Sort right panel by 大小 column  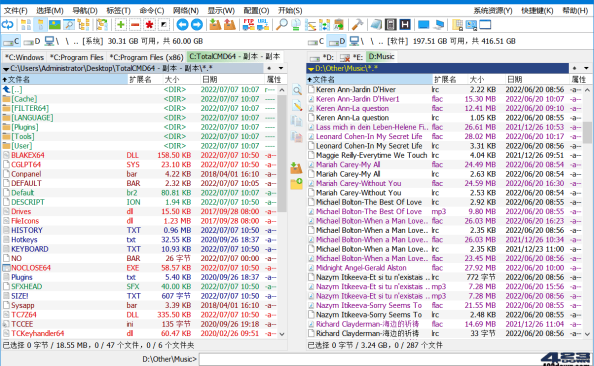485,79
